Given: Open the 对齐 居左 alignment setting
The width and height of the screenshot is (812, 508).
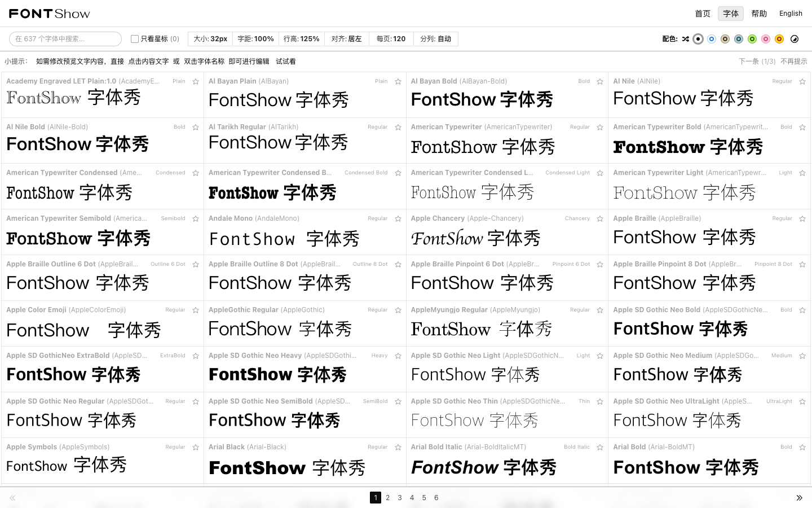Looking at the screenshot, I should click(347, 39).
